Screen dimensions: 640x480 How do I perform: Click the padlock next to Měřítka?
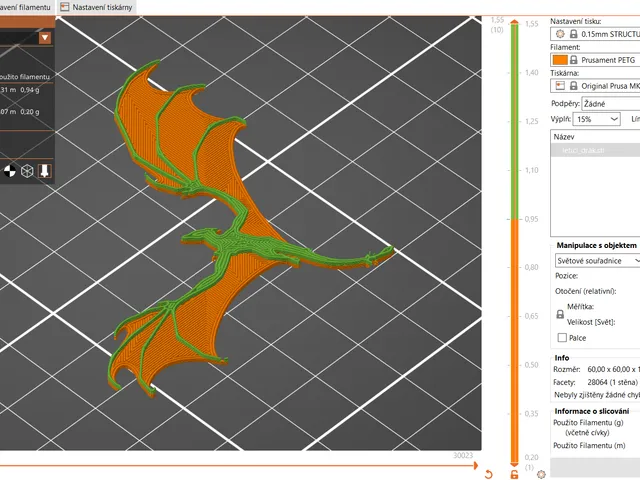560,314
